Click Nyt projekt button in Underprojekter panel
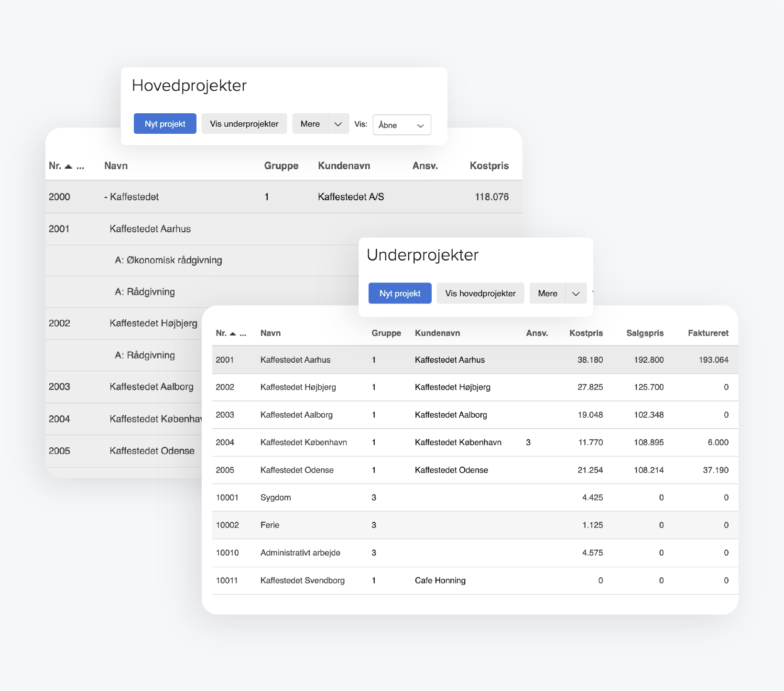 tap(400, 293)
